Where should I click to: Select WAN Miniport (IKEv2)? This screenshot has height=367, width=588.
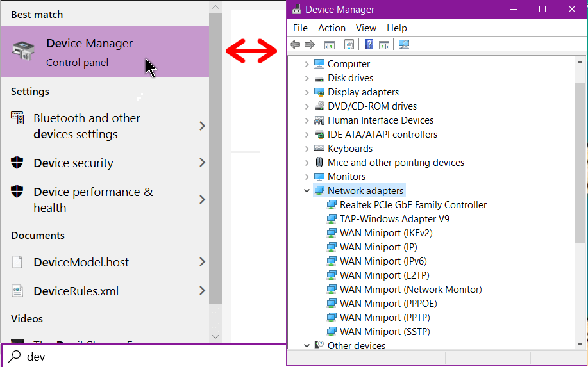coord(386,233)
